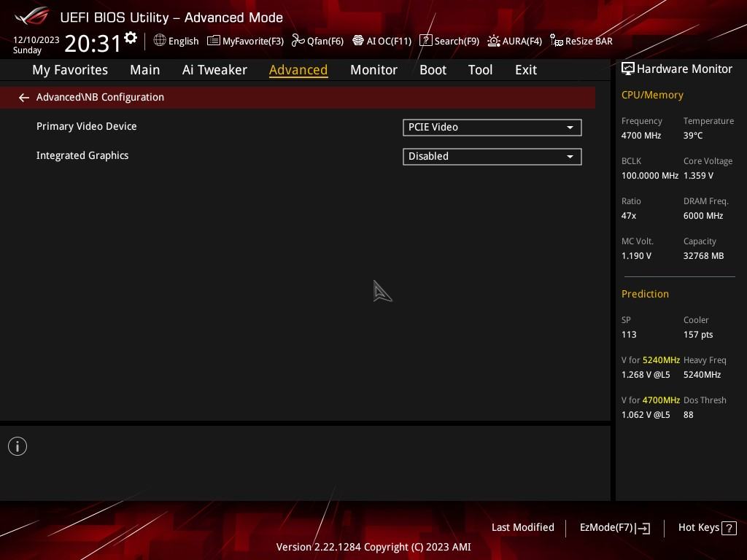This screenshot has width=747, height=560.
Task: Open Qfan(F6) fan control icon
Action: click(x=298, y=41)
